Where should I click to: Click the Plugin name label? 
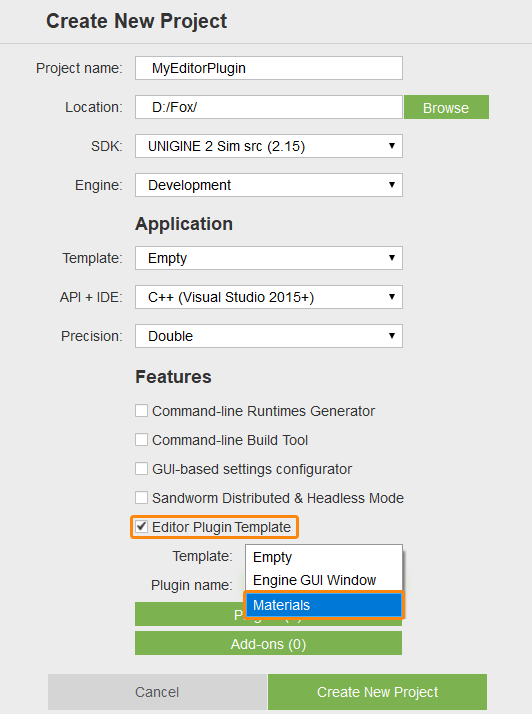tap(192, 585)
